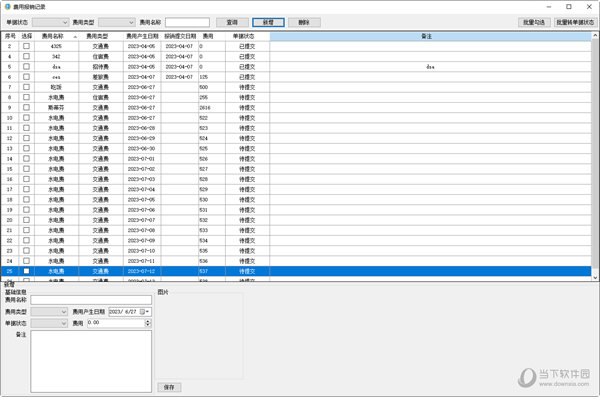This screenshot has width=600, height=397.
Task: Tick the checkbox in row 16 dated 2023-07-03
Action: pyautogui.click(x=26, y=179)
